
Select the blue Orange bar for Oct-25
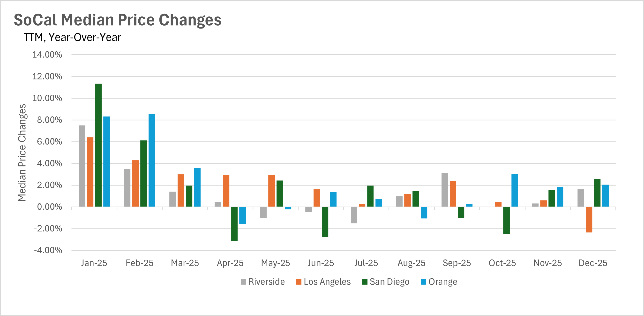515,190
